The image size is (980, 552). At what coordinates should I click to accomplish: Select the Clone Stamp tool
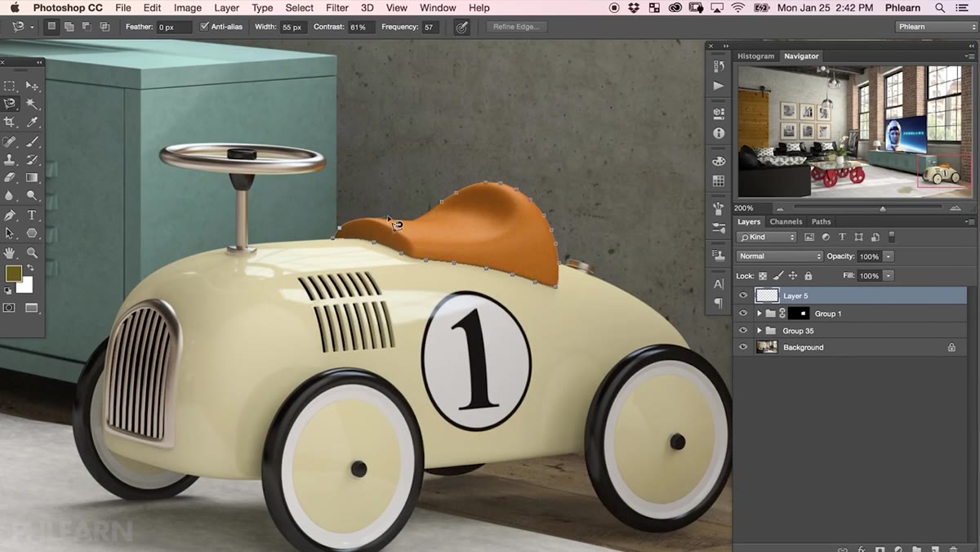point(10,160)
